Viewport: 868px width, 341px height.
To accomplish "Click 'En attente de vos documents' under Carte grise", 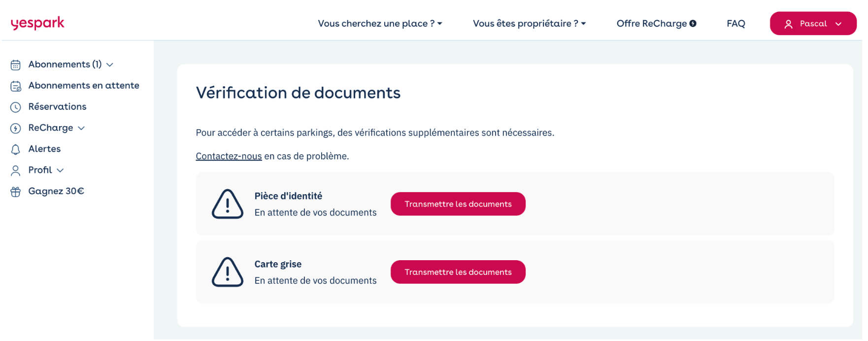I will 315,280.
